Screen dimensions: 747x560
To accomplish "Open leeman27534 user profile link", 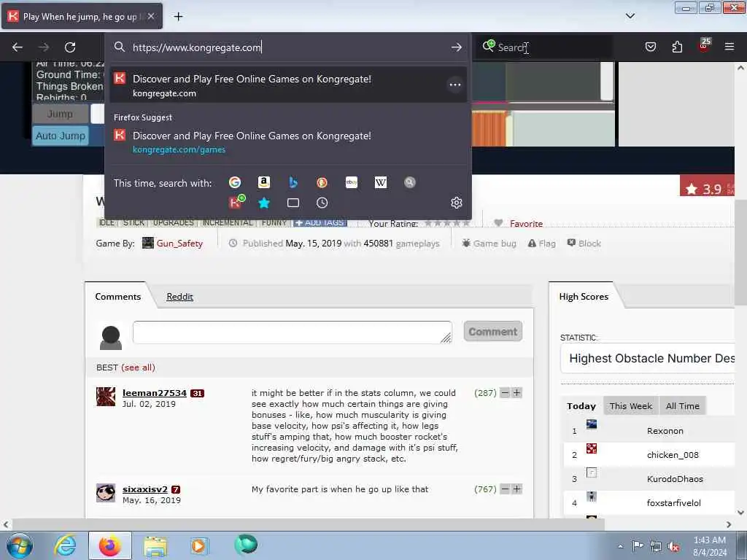I will tap(155, 393).
